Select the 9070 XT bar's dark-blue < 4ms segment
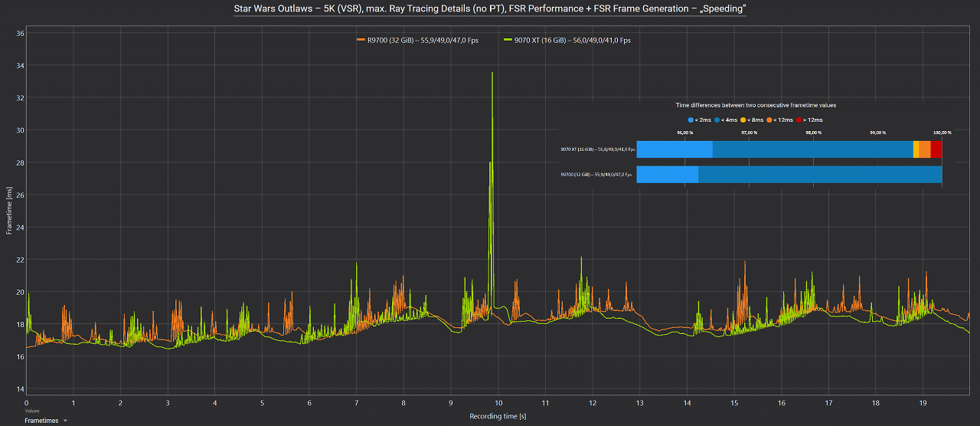Viewport: 980px width, 426px height. [813, 149]
